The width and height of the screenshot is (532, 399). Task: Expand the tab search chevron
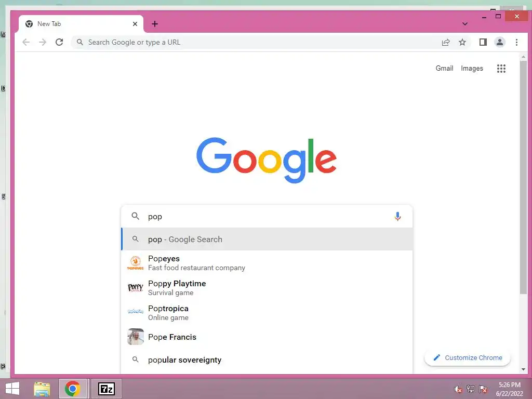(465, 24)
